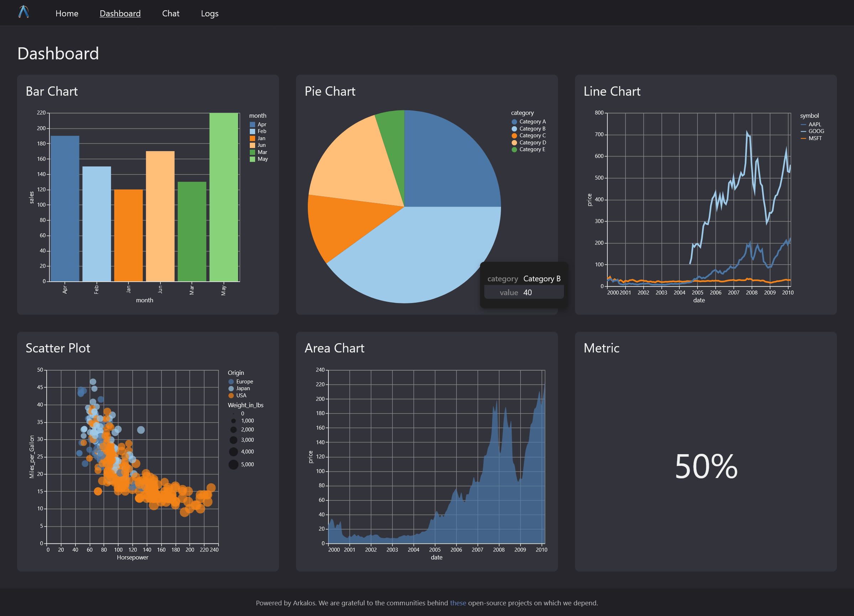Switch to the Chat section
The width and height of the screenshot is (854, 616).
(x=170, y=13)
